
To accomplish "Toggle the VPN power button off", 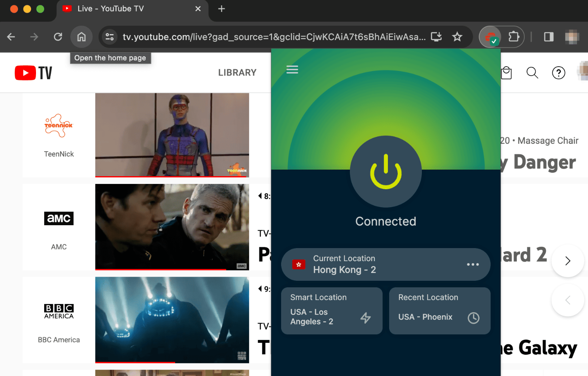I will tap(385, 172).
